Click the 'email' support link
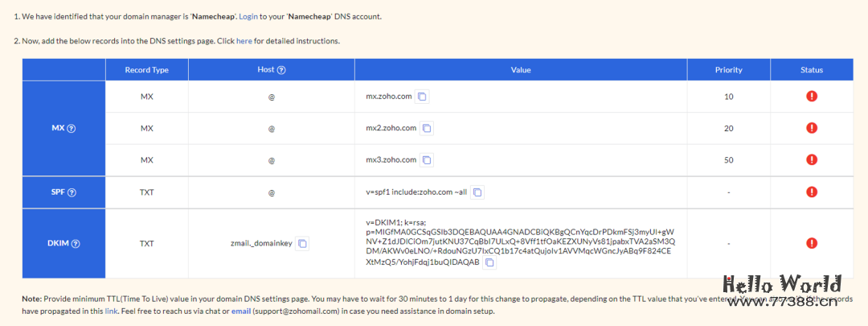This screenshot has height=326, width=868. click(x=241, y=311)
